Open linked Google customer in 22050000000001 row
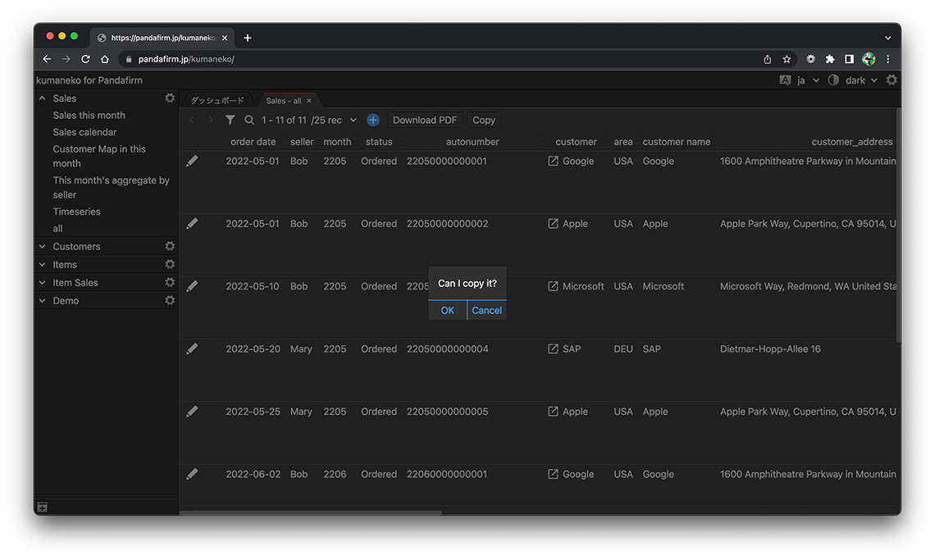This screenshot has height=560, width=935. pos(553,161)
